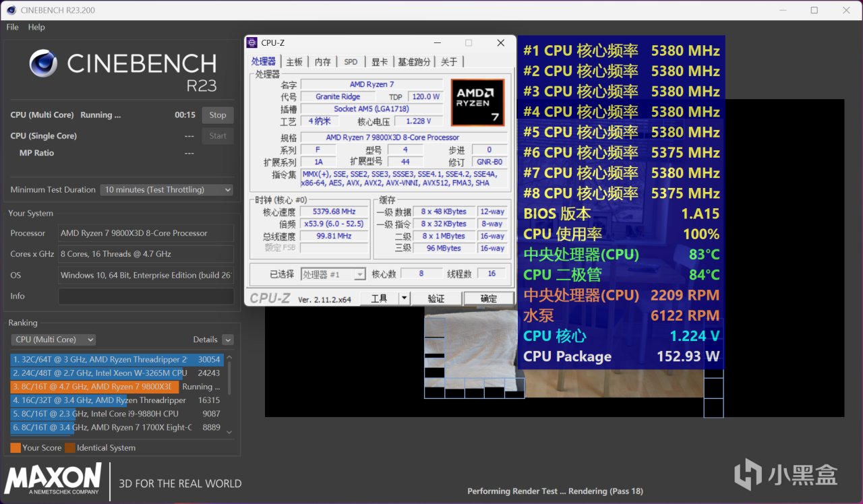Click the CPU Package 152.93 W overlay row
863x504 pixels.
(x=621, y=356)
